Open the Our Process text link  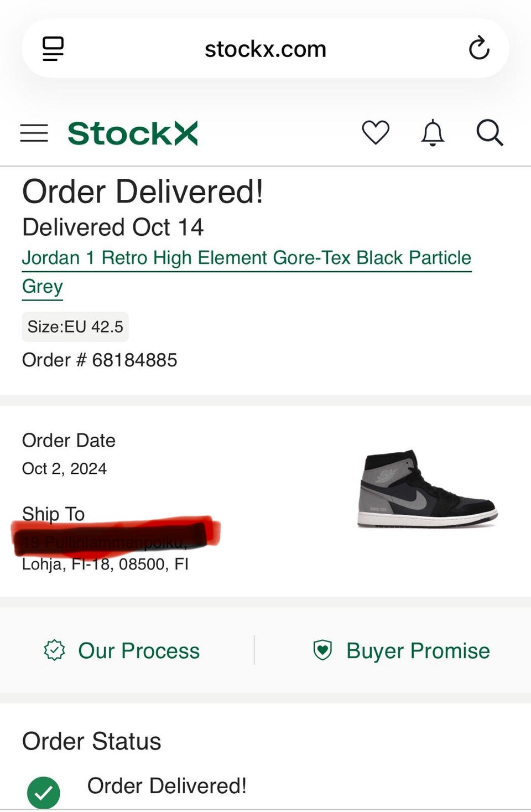[139, 651]
